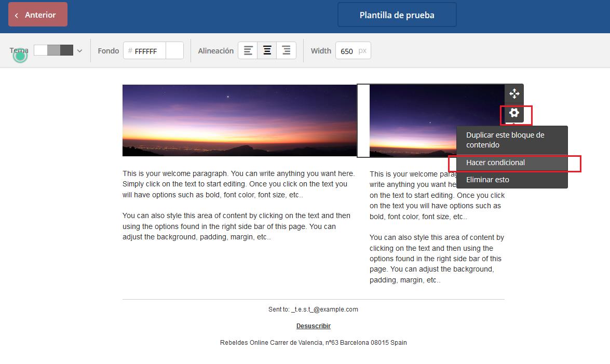Set alignment to center

(267, 50)
